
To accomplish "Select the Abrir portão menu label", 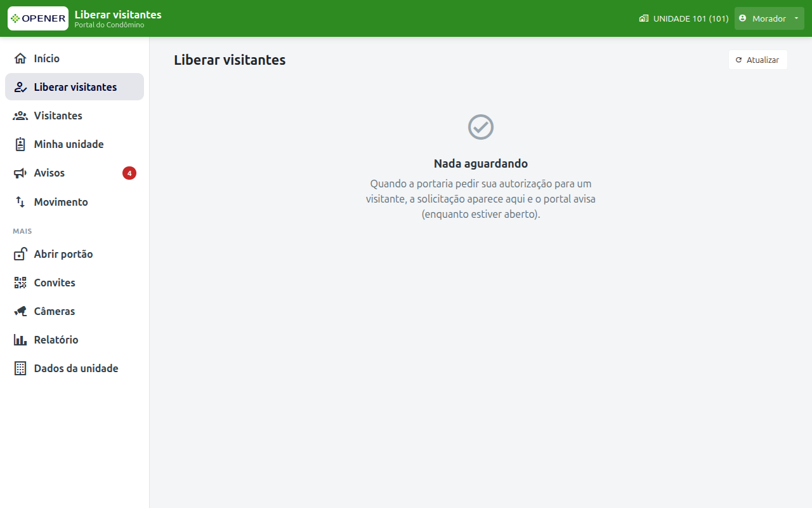I will pos(63,254).
